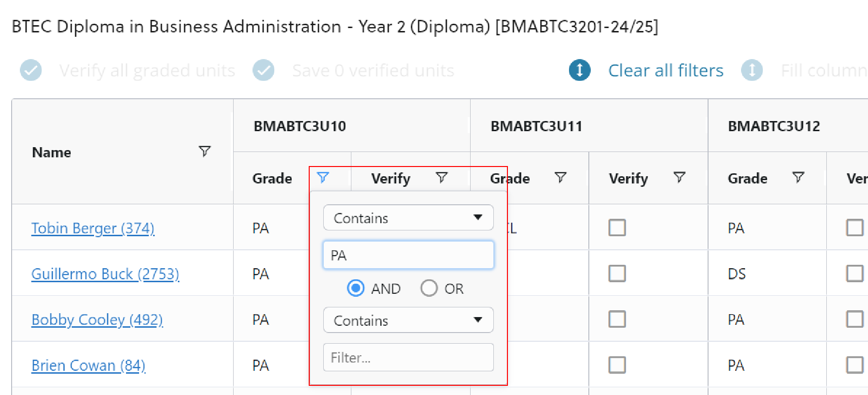Open the Name column filter

click(x=205, y=152)
